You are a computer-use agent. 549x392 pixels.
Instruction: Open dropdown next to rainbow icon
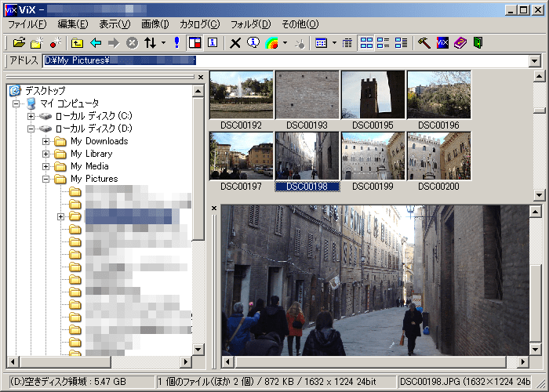point(285,43)
